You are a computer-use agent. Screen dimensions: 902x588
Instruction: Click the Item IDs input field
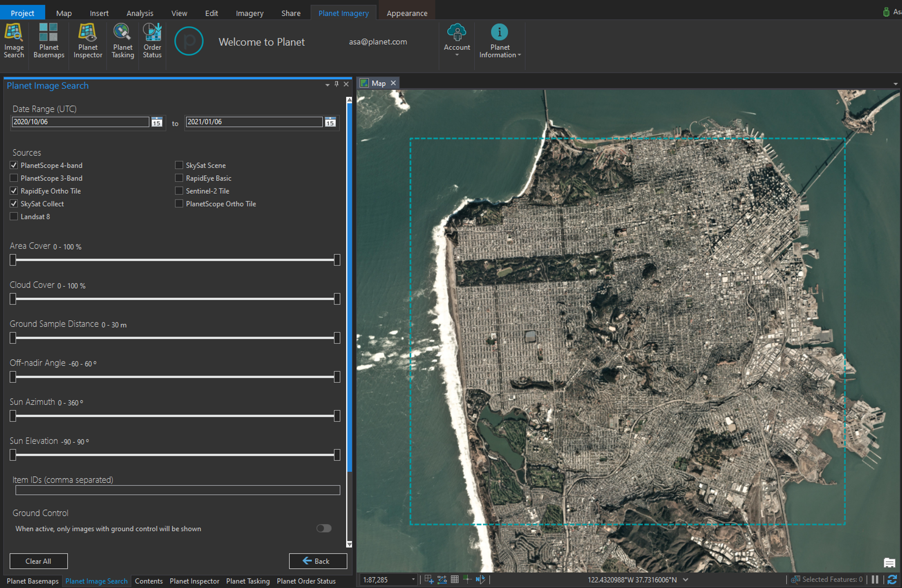coord(177,490)
